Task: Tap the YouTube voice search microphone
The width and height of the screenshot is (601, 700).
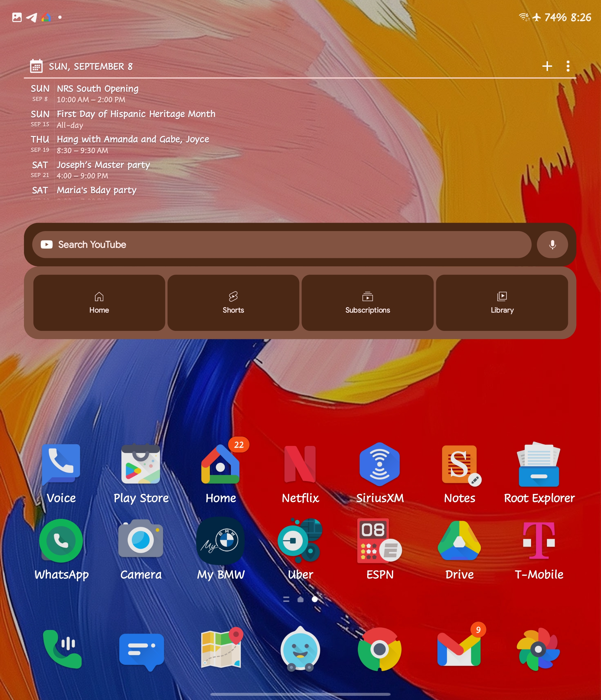Action: point(552,244)
